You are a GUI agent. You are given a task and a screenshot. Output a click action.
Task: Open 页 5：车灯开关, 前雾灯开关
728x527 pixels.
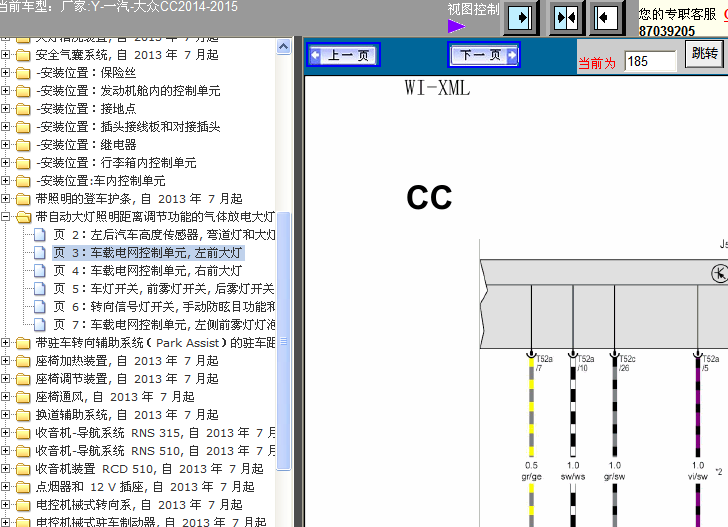coord(164,289)
